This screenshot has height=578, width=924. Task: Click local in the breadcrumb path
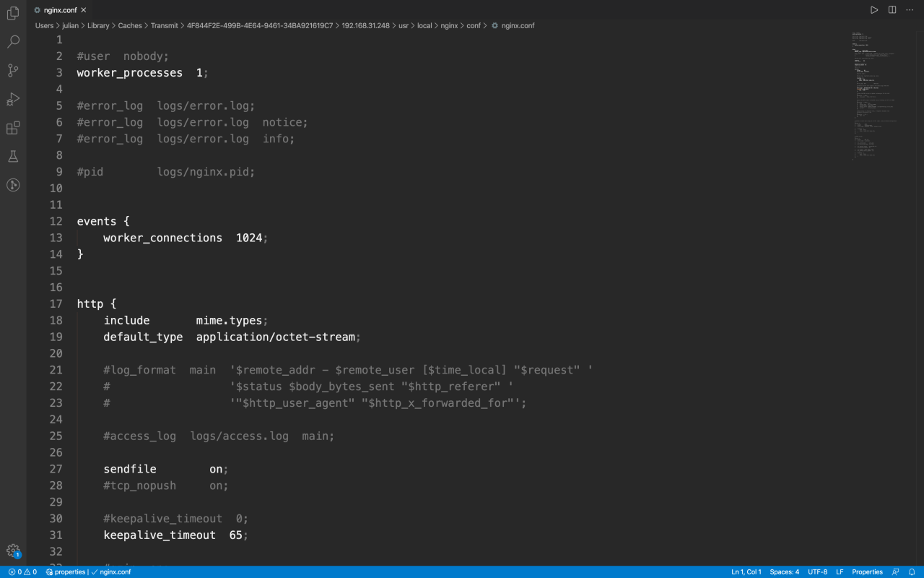[x=424, y=25]
